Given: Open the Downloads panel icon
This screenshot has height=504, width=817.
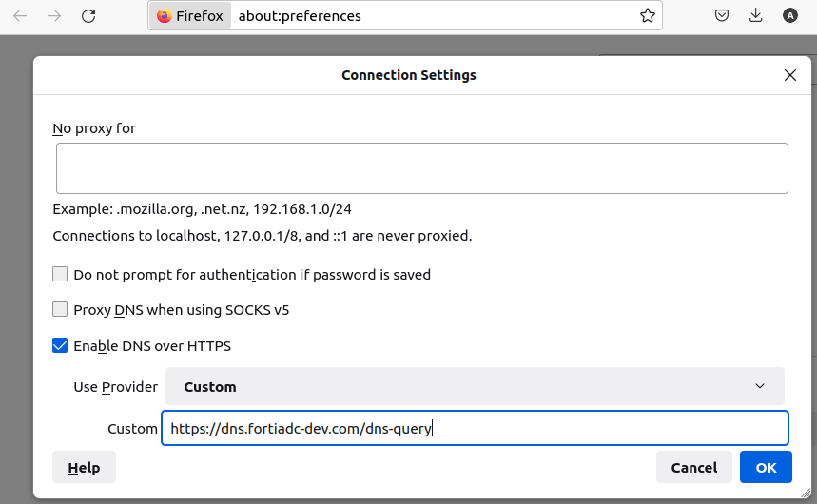Looking at the screenshot, I should pos(756,16).
